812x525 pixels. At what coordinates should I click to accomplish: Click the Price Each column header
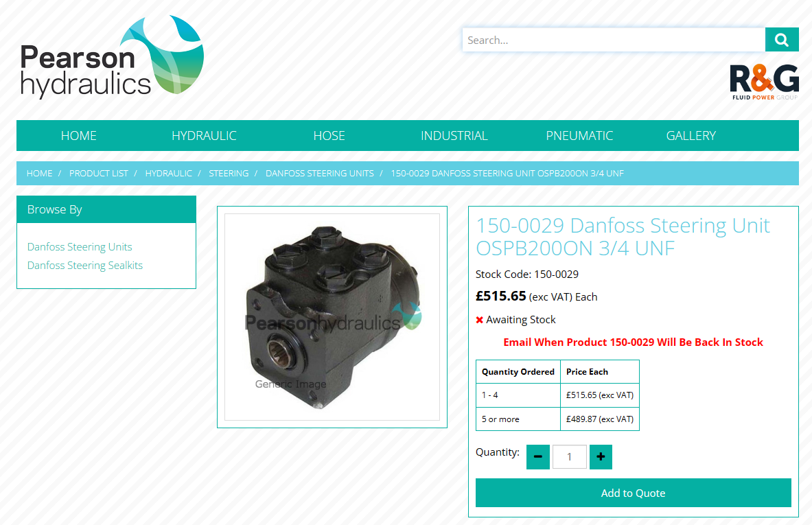point(600,372)
